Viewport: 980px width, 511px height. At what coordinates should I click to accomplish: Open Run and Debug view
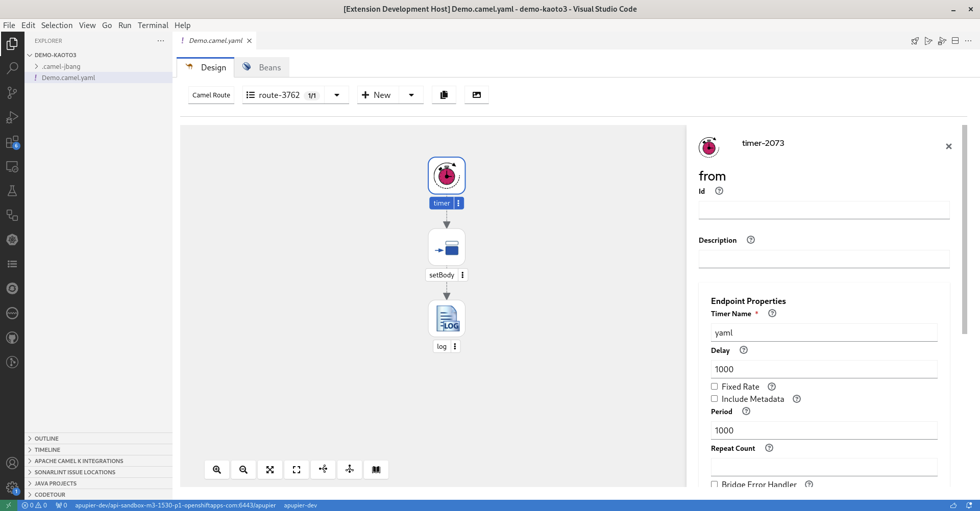[x=12, y=117]
